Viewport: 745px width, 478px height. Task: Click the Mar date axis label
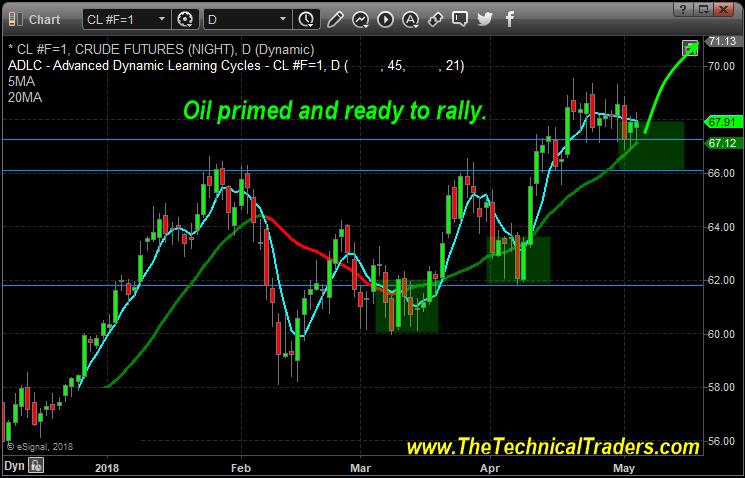360,468
